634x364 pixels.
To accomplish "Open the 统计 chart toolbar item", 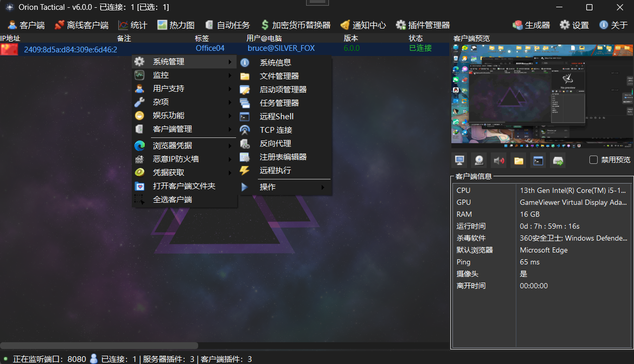I will 132,25.
